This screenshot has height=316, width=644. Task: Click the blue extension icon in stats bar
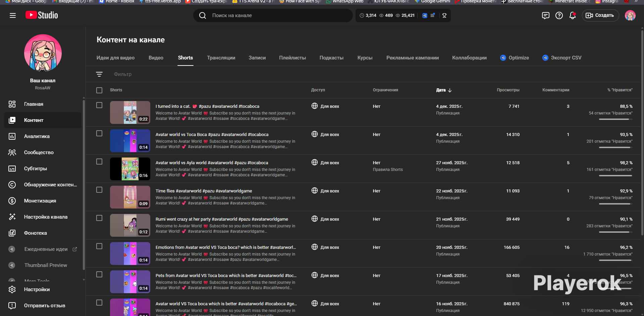(x=425, y=15)
